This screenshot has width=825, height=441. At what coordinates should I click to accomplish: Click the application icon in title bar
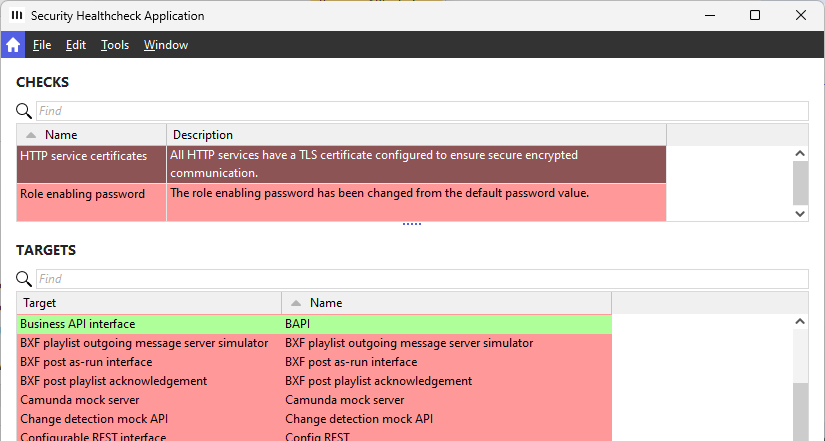tap(17, 16)
